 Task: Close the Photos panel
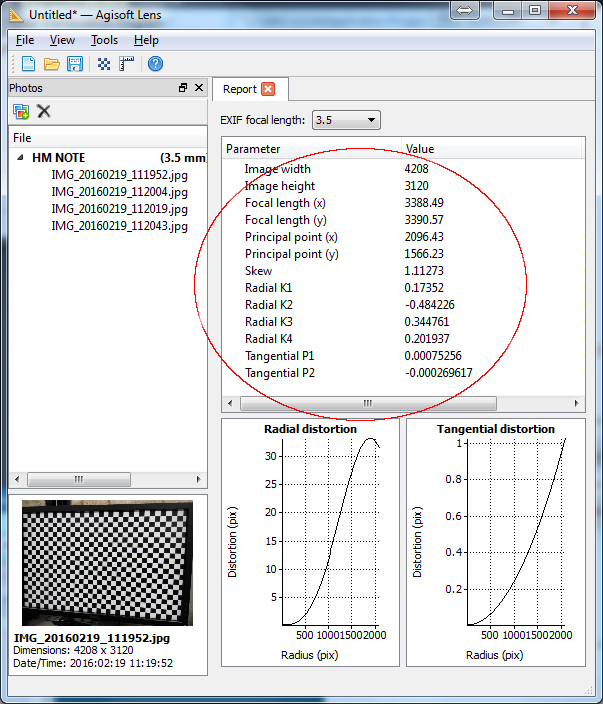(x=199, y=88)
